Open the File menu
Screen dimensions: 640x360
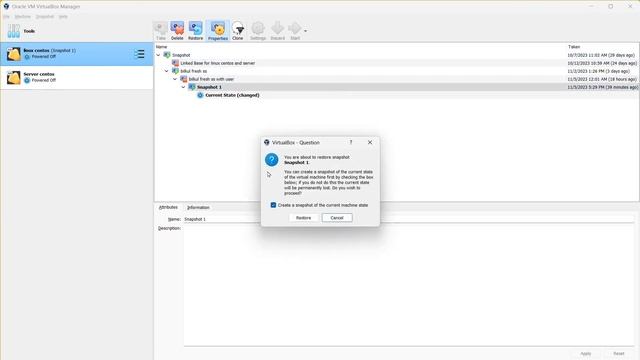tap(6, 17)
